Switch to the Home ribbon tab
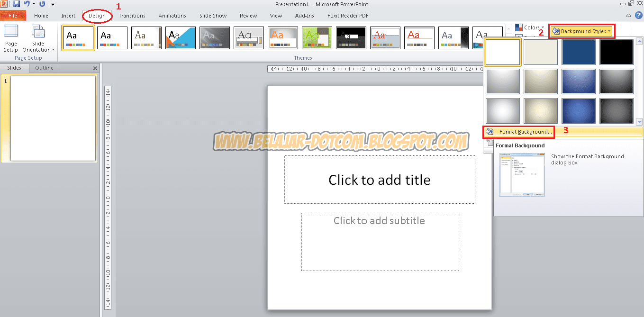644x317 pixels. (41, 16)
